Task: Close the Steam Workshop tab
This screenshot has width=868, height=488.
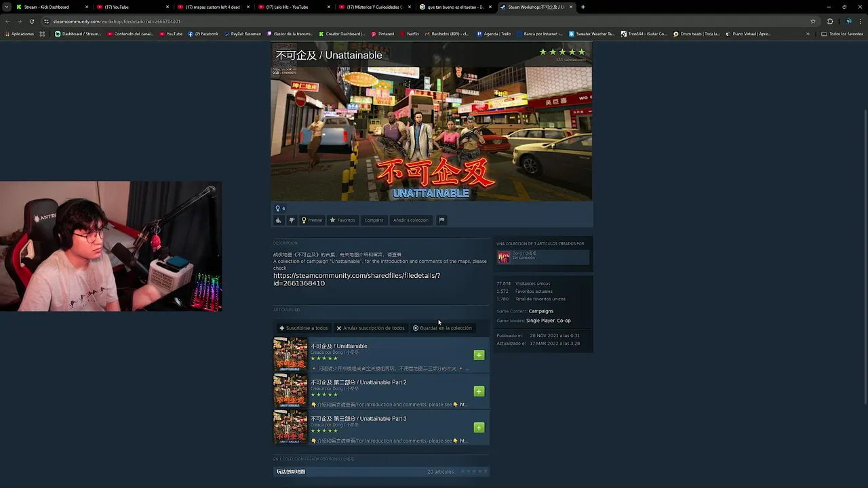Action: [572, 7]
